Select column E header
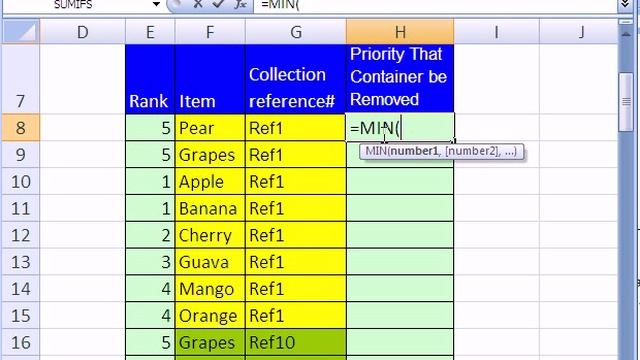Viewport: 640px width, 360px height. click(150, 32)
